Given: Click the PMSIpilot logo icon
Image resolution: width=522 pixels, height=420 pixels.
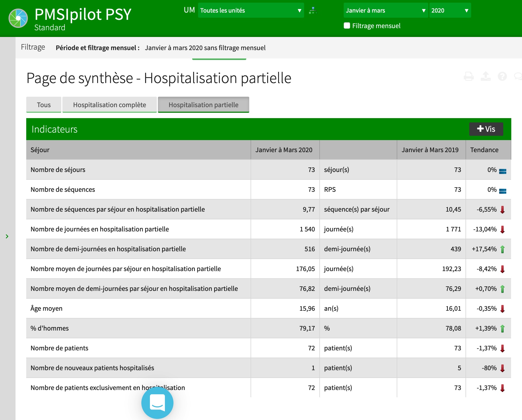Looking at the screenshot, I should point(18,18).
